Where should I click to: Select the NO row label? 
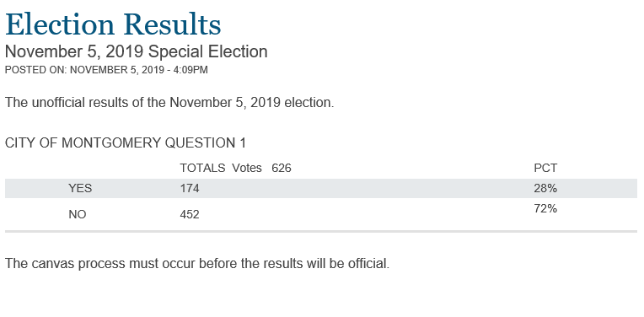pyautogui.click(x=78, y=214)
